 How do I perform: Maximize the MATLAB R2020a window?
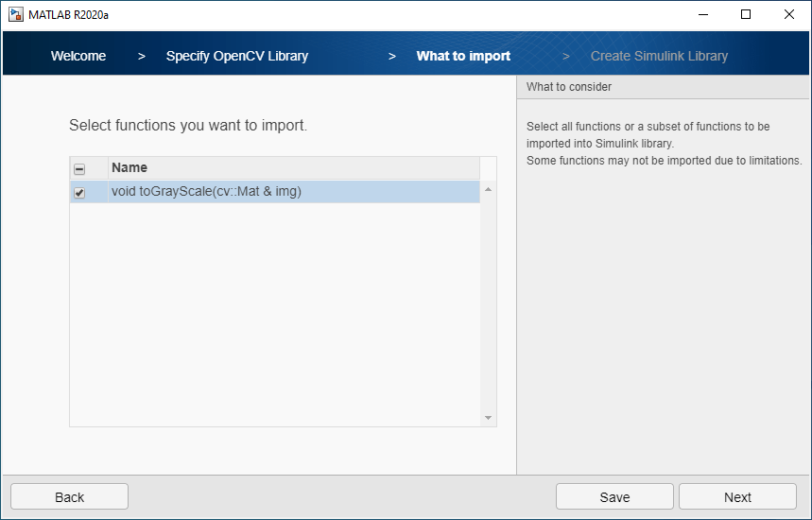click(x=746, y=14)
